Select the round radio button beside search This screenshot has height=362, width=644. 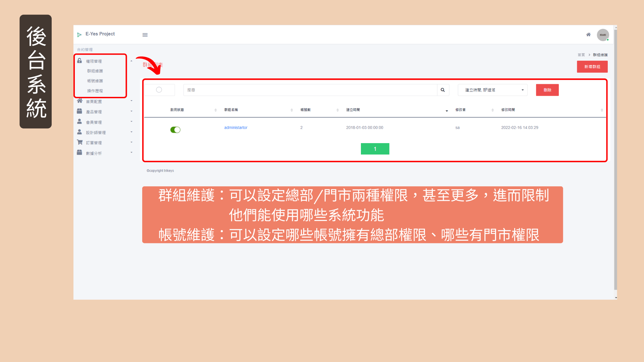pos(159,90)
